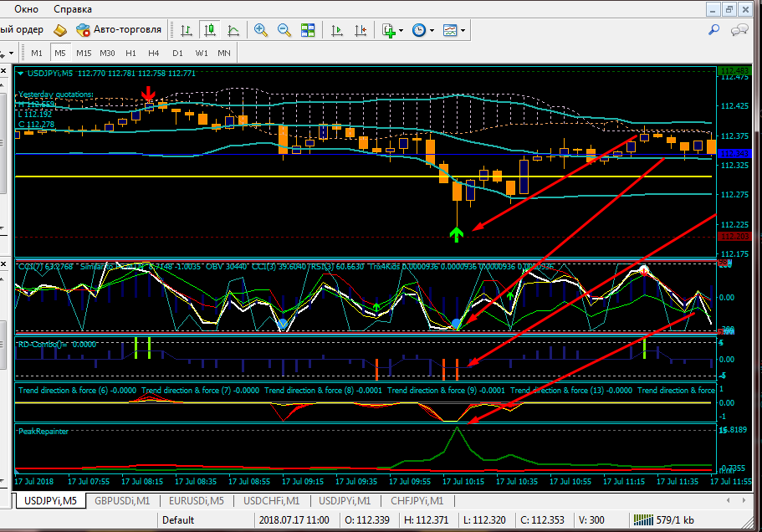Screen dimensions: 762x532
Task: Select the M1 timeframe
Action: (x=37, y=53)
